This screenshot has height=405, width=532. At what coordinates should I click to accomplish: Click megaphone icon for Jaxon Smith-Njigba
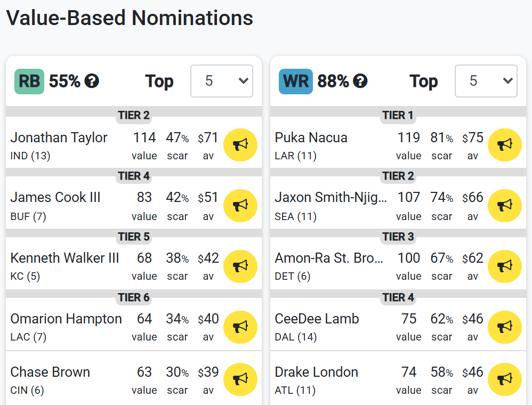pos(504,206)
